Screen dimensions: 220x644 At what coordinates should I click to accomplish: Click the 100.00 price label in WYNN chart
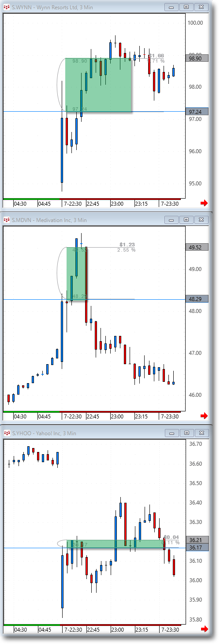point(195,23)
